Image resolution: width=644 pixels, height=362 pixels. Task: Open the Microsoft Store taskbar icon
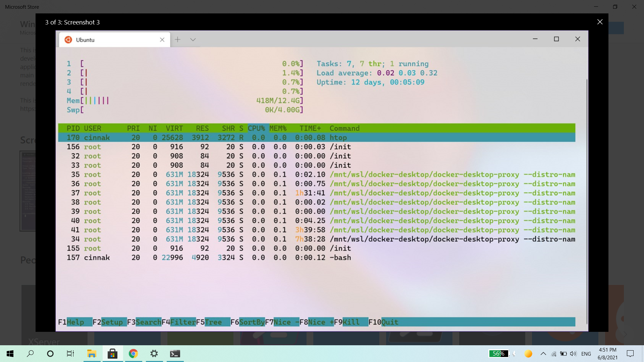click(x=112, y=354)
